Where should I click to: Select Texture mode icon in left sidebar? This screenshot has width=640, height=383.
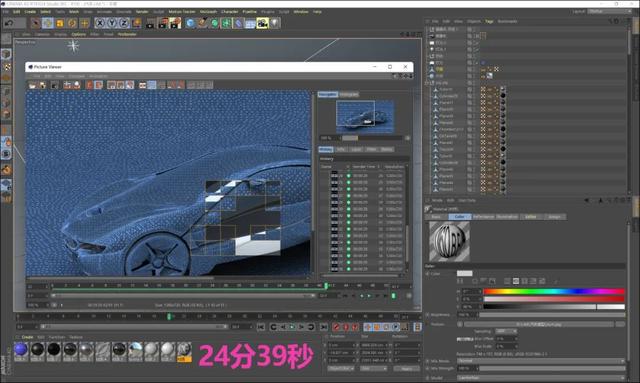click(6, 66)
